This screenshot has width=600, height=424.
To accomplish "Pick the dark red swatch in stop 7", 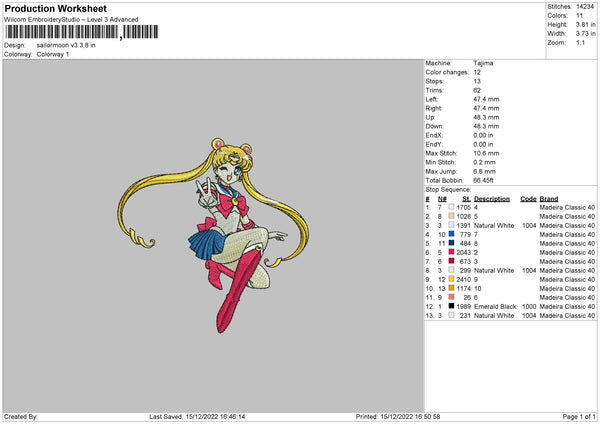I will [452, 261].
